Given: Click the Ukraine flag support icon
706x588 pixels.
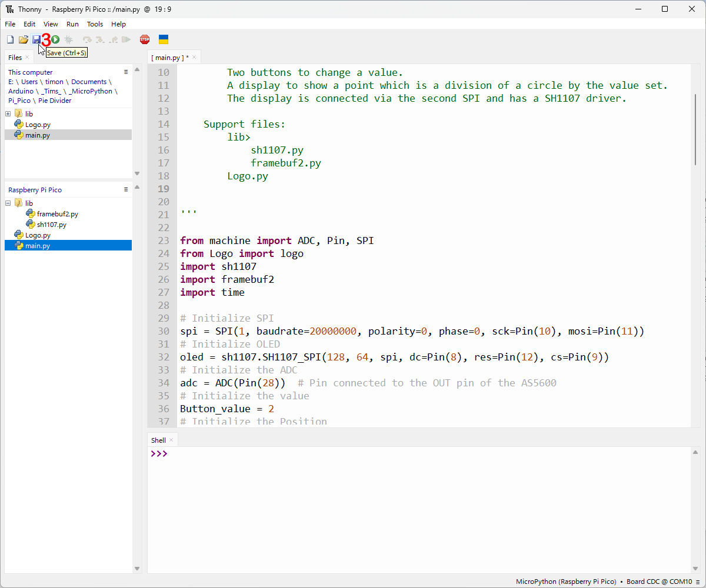Looking at the screenshot, I should click(x=163, y=39).
